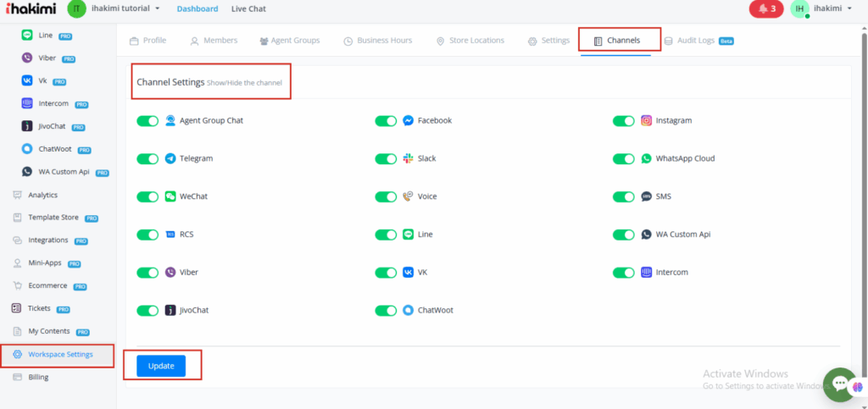Go to Live Chat link
This screenshot has height=409, width=868.
[249, 8]
